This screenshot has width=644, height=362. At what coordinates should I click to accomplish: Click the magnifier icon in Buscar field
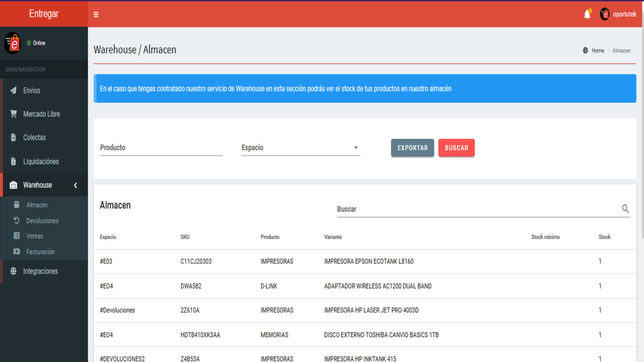point(625,208)
